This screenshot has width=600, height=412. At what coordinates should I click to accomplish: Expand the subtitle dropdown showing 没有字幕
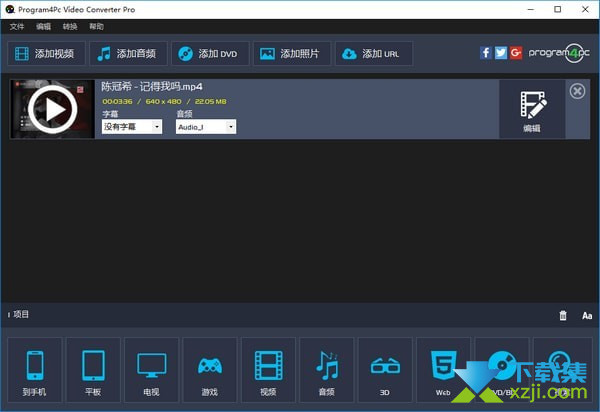(132, 127)
